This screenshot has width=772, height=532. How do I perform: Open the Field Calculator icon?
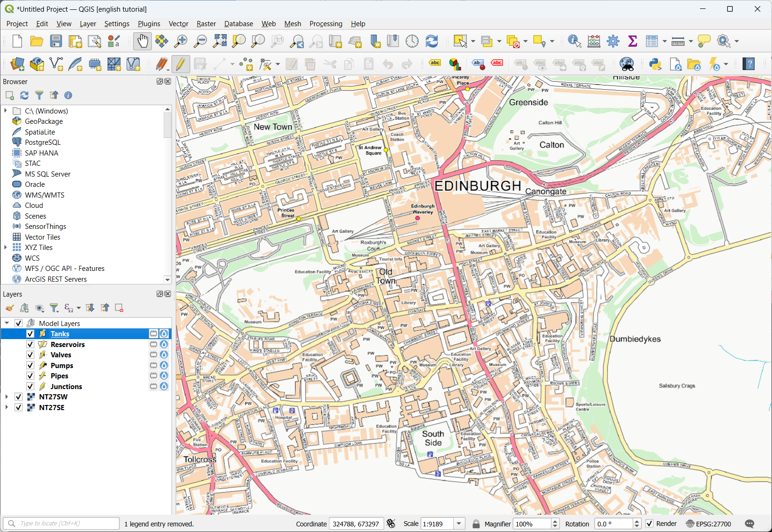point(593,41)
